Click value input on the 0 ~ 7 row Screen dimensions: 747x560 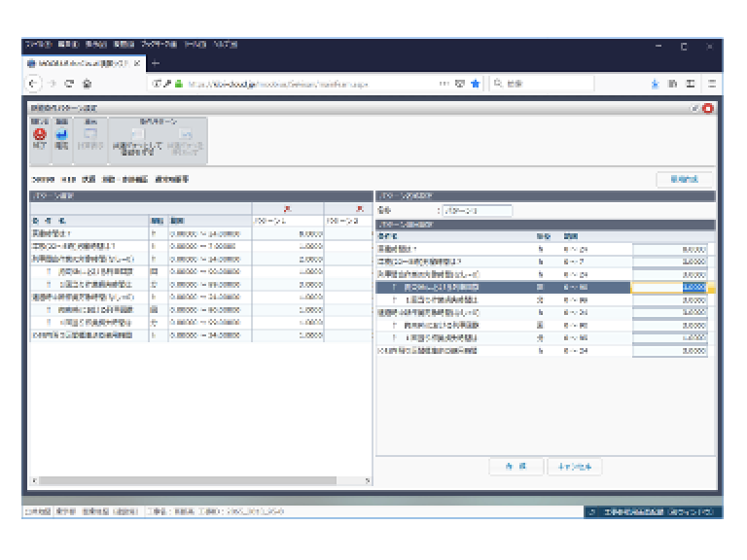[670, 262]
